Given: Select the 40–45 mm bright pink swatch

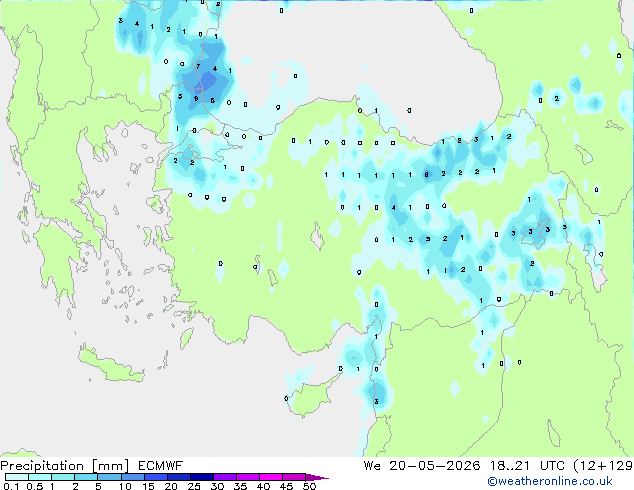Looking at the screenshot, I should click(271, 477).
